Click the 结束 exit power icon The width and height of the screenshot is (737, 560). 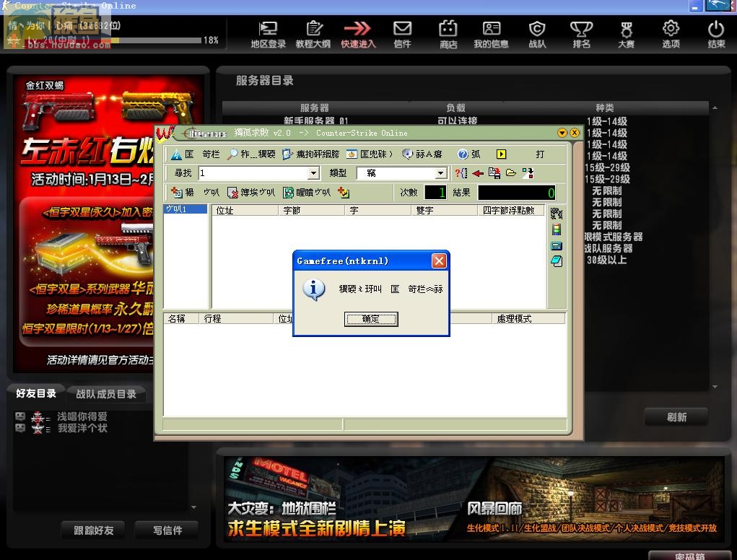click(716, 35)
